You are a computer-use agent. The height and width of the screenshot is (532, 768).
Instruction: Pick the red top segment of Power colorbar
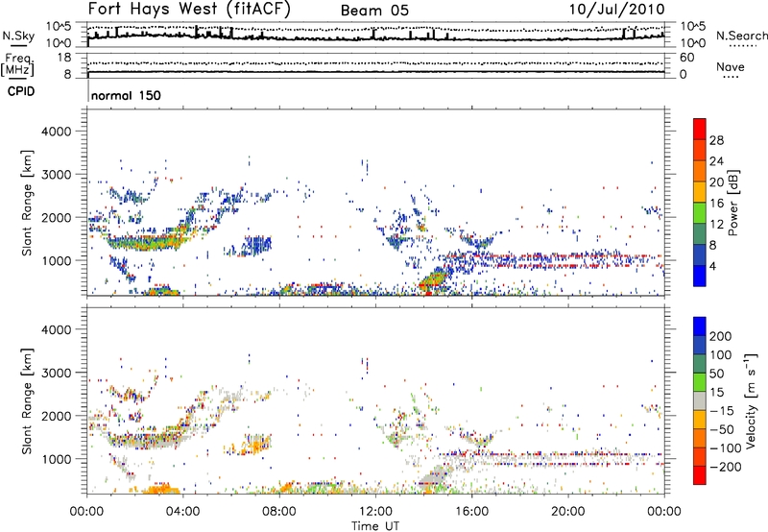pos(700,129)
